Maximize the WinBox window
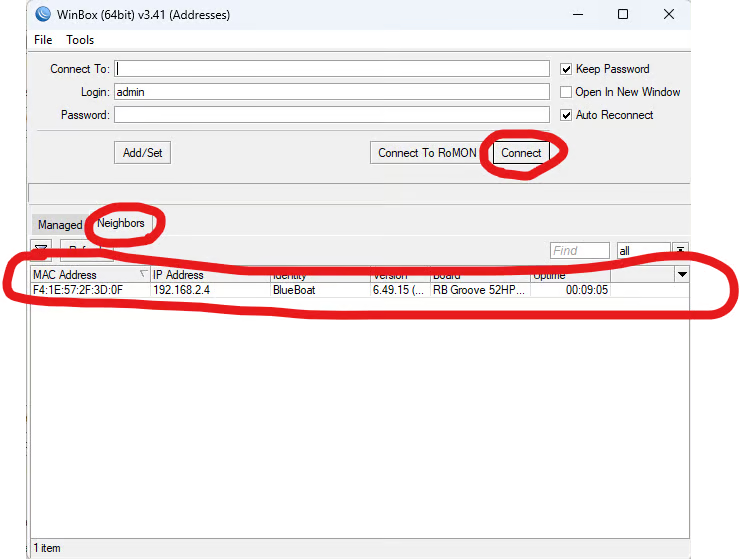This screenshot has width=740, height=559. 623,14
